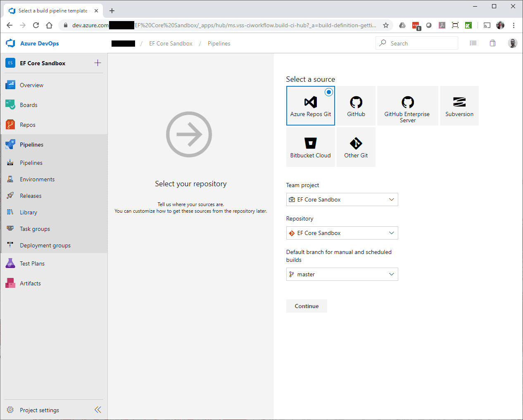Navigate to Artifacts

[30, 283]
